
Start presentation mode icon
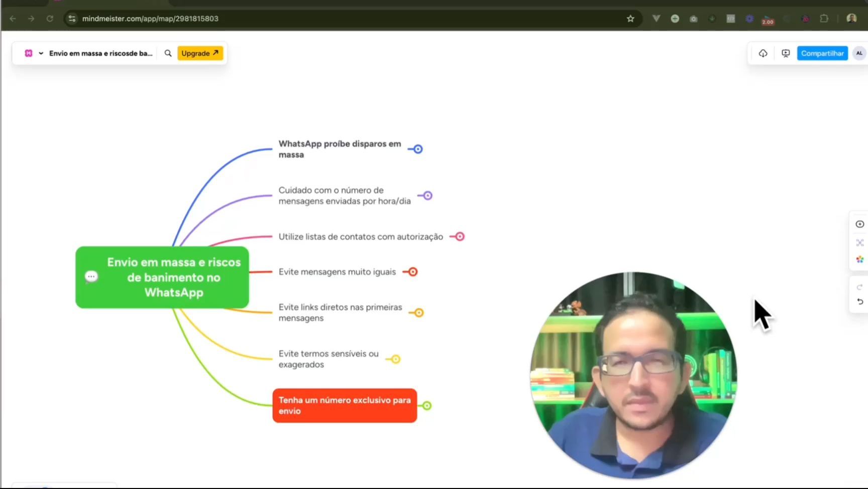click(x=786, y=53)
